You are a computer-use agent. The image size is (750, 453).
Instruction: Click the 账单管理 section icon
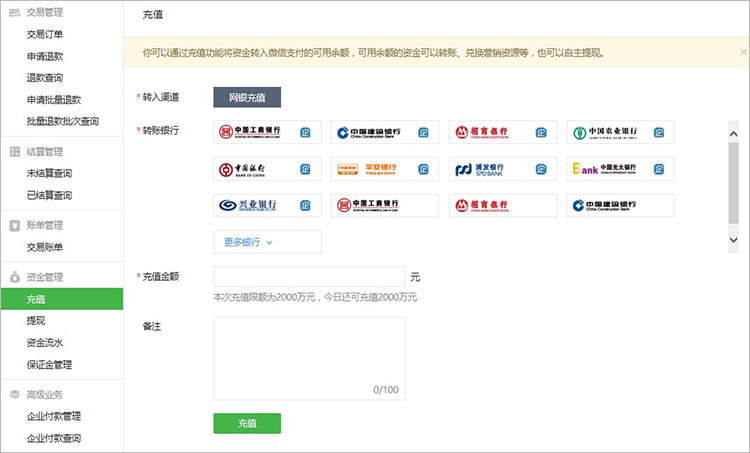click(x=15, y=225)
